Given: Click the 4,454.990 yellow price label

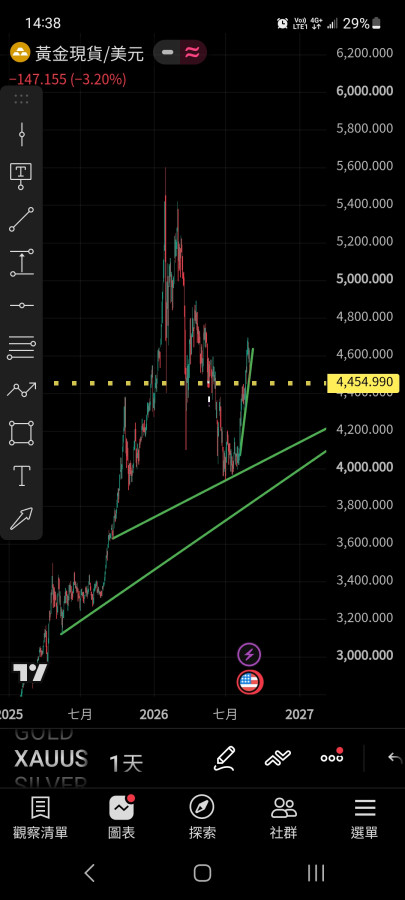Looking at the screenshot, I should point(363,382).
